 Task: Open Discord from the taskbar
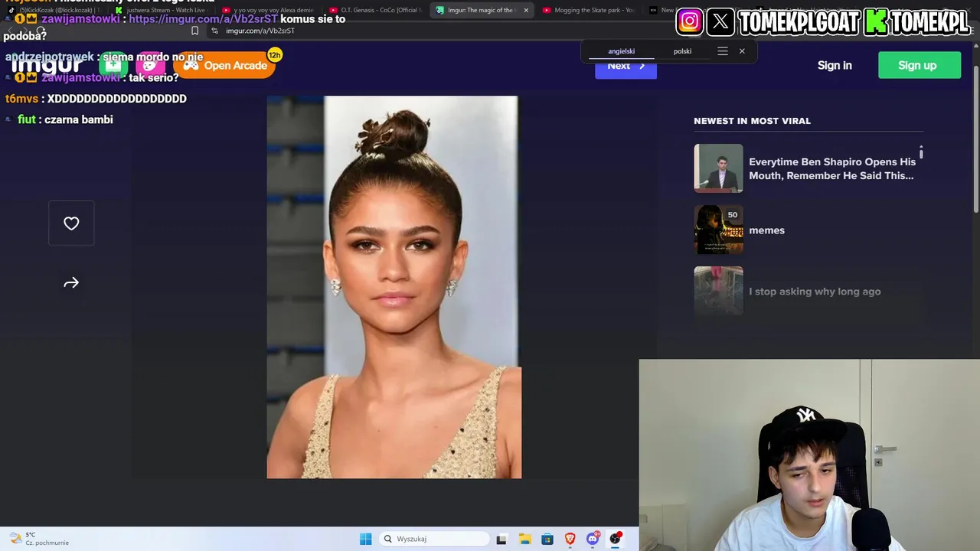coord(593,539)
